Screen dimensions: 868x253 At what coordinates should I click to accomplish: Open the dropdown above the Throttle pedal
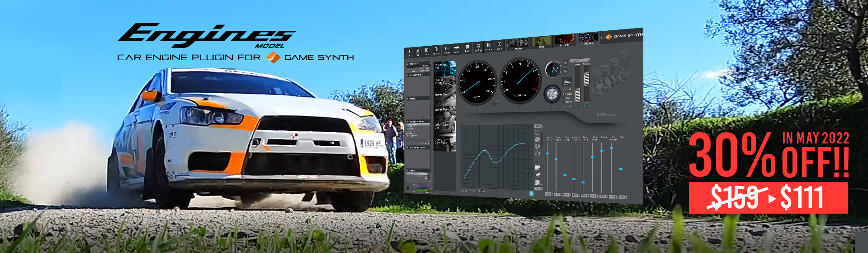(x=580, y=60)
